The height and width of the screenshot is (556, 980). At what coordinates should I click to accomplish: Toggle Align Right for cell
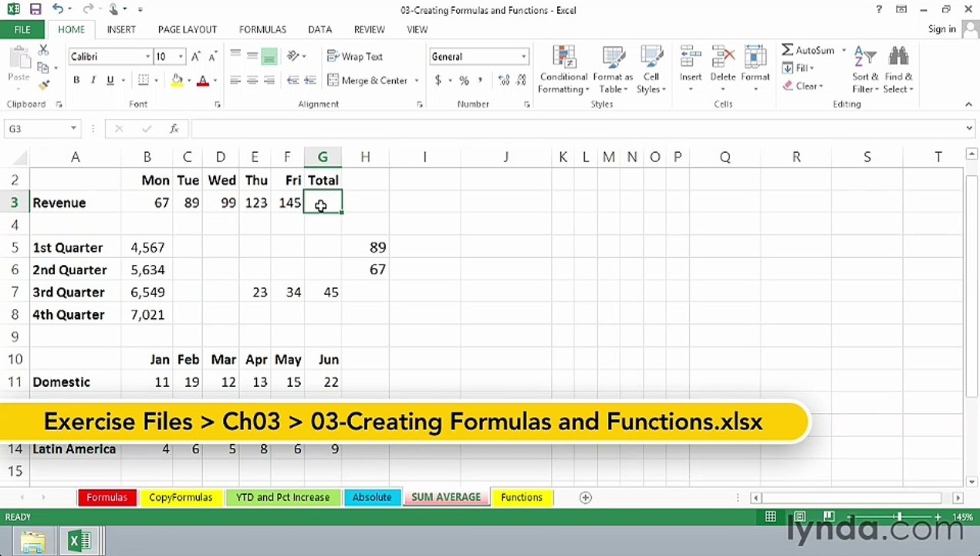pos(269,80)
